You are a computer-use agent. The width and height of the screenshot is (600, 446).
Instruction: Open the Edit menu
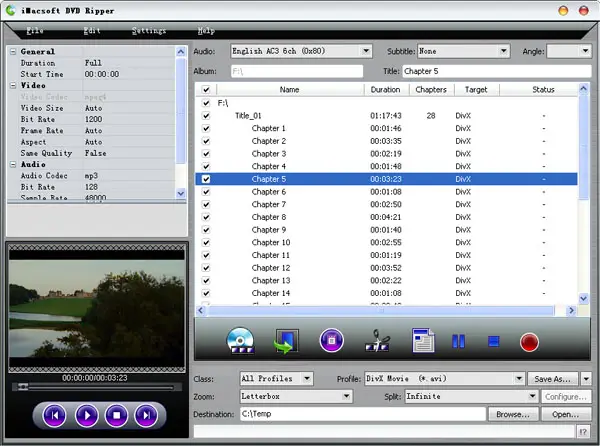pos(92,31)
